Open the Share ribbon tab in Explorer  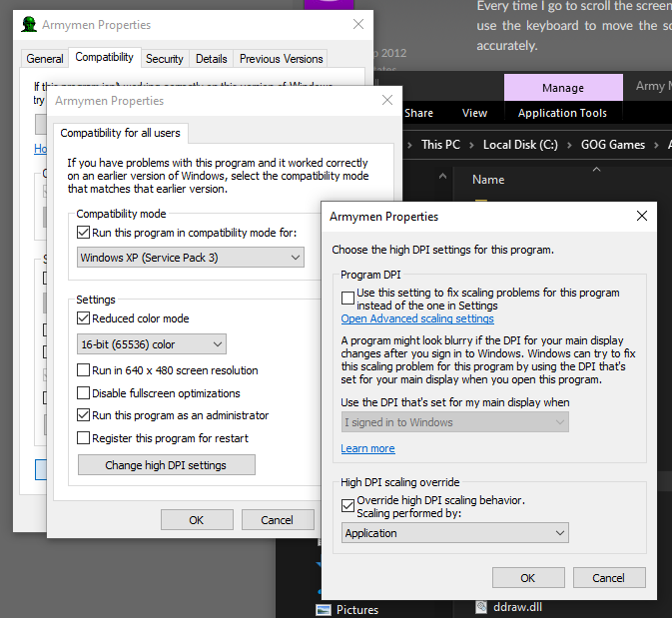(x=418, y=113)
